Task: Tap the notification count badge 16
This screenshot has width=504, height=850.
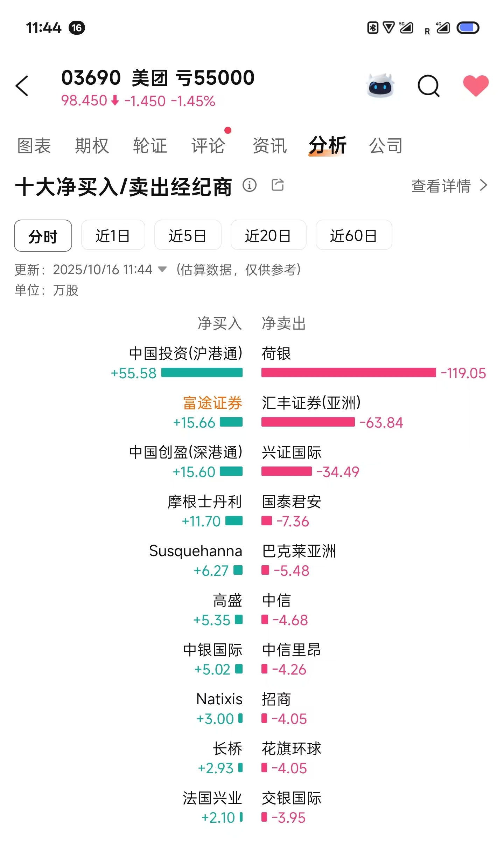Action: click(x=77, y=28)
